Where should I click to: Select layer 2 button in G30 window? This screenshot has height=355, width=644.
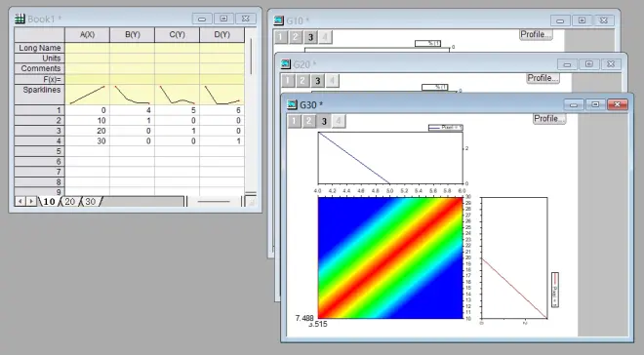309,121
